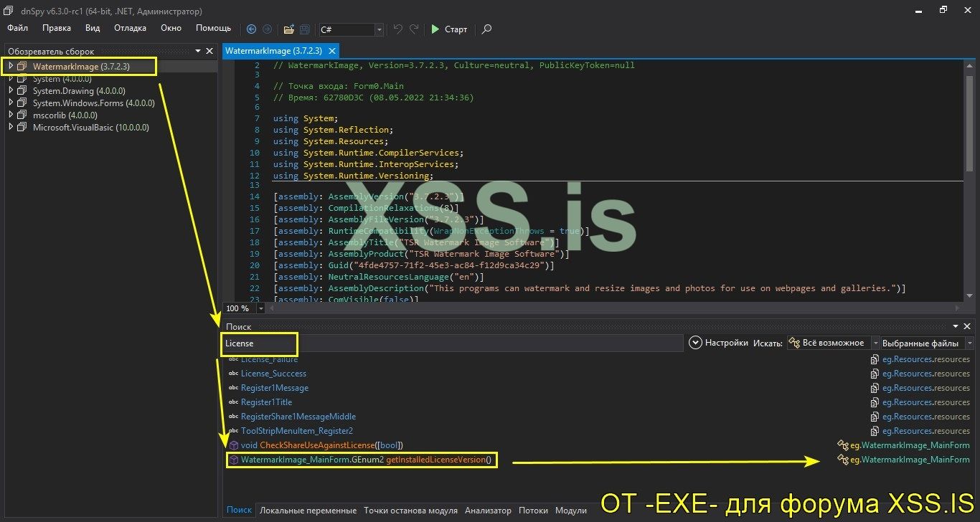Navigate forward with the forward arrow

pyautogui.click(x=268, y=29)
